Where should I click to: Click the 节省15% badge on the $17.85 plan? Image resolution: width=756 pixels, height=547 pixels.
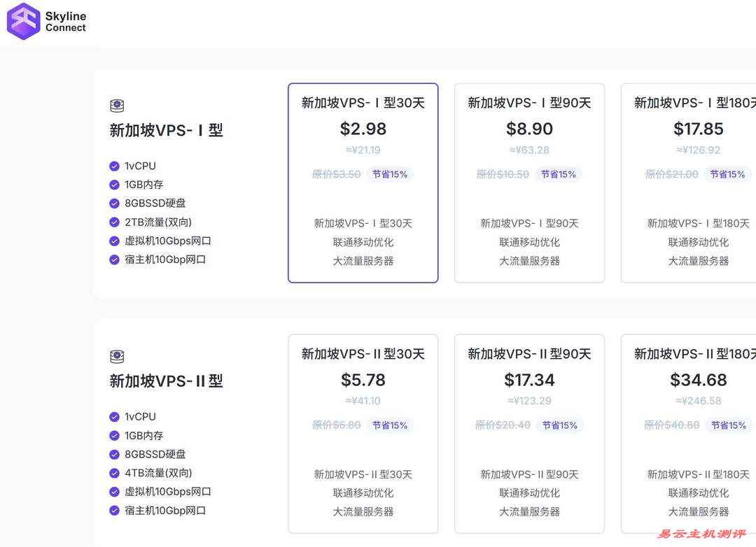pos(727,174)
